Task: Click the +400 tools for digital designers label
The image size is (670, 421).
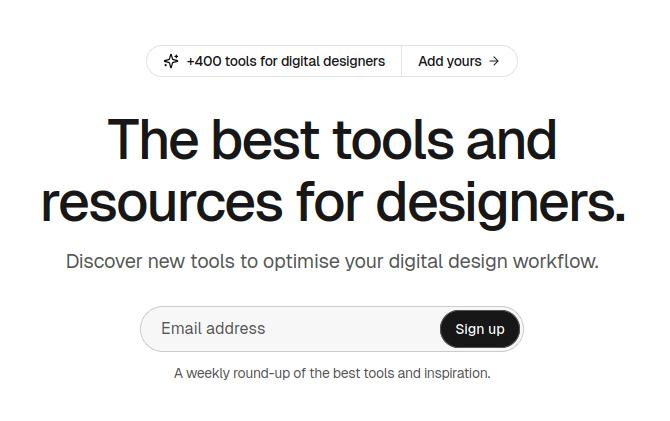Action: [x=285, y=61]
